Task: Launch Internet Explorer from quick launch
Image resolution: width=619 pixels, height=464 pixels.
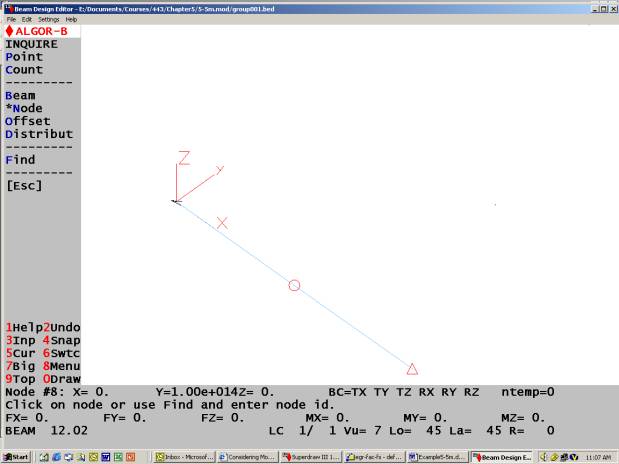Action: click(56, 457)
